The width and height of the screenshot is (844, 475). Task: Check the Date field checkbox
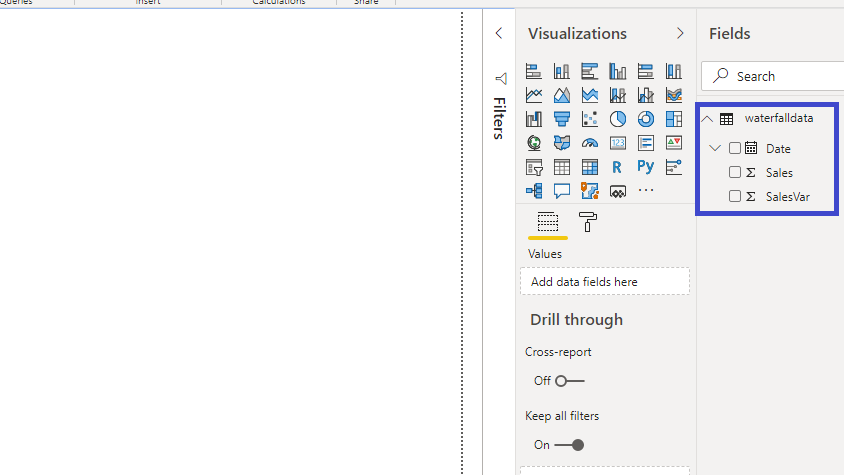tap(735, 148)
